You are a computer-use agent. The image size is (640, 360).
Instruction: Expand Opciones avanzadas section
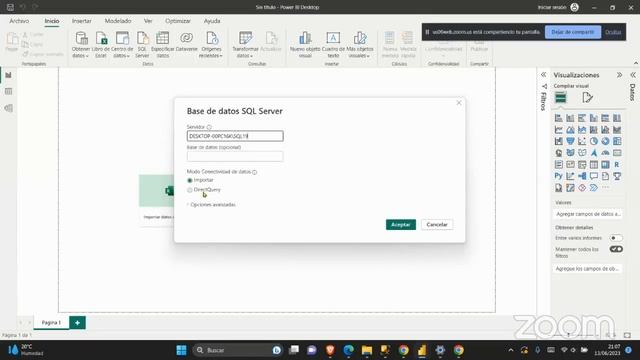211,204
